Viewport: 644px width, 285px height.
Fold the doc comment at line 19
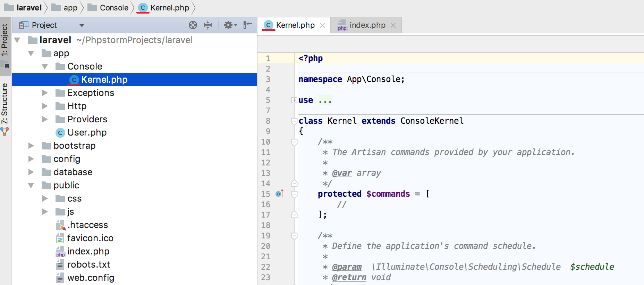coord(294,236)
